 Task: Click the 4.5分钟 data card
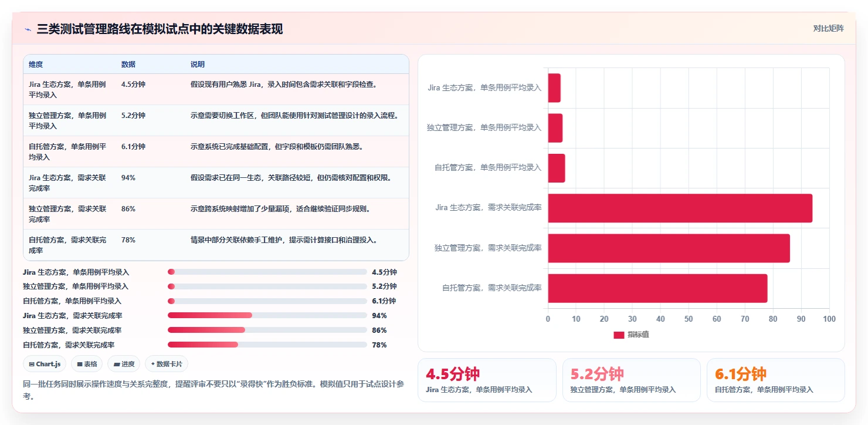pyautogui.click(x=487, y=380)
